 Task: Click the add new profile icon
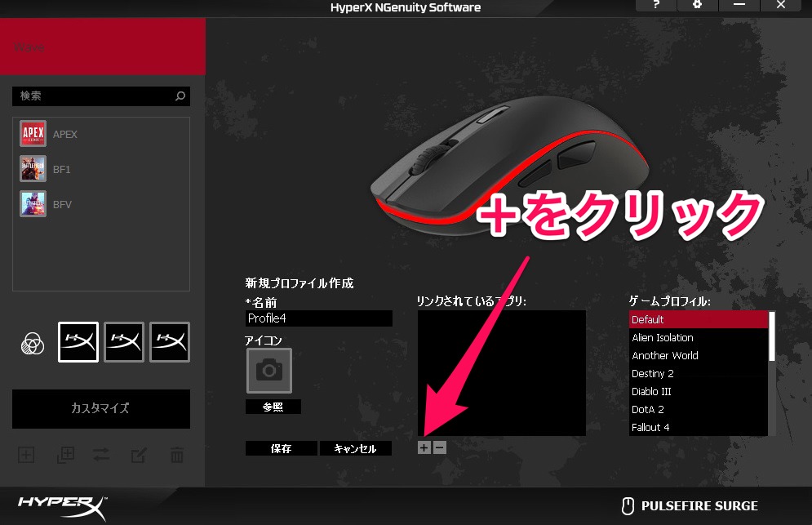point(26,455)
